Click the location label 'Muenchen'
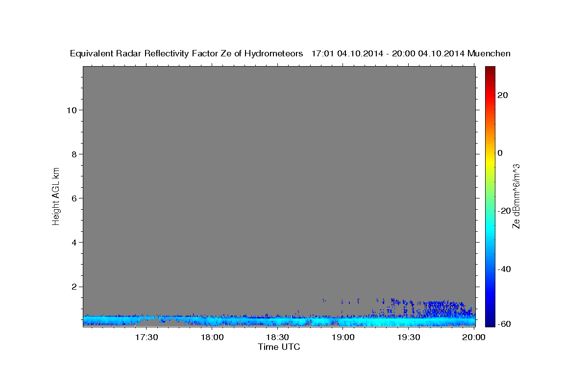 [489, 53]
